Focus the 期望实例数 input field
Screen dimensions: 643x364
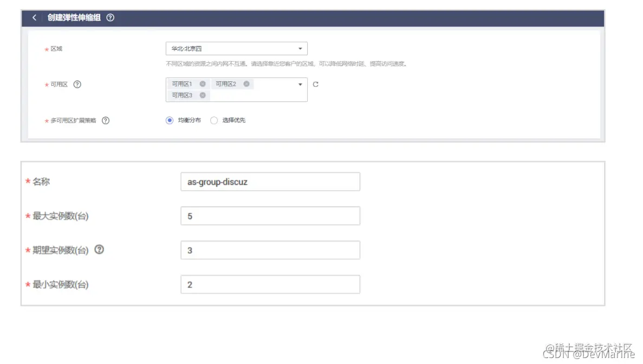pos(270,250)
